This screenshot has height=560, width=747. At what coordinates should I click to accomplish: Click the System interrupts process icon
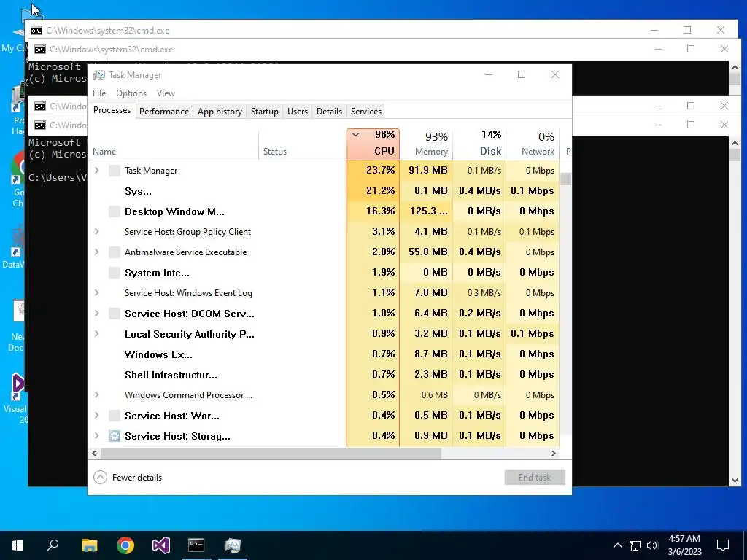click(115, 273)
